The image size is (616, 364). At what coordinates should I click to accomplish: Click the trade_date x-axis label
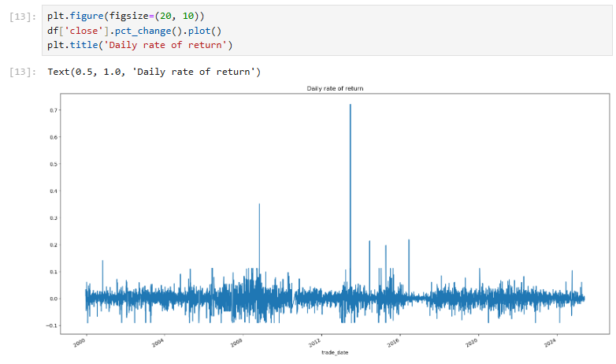point(335,353)
